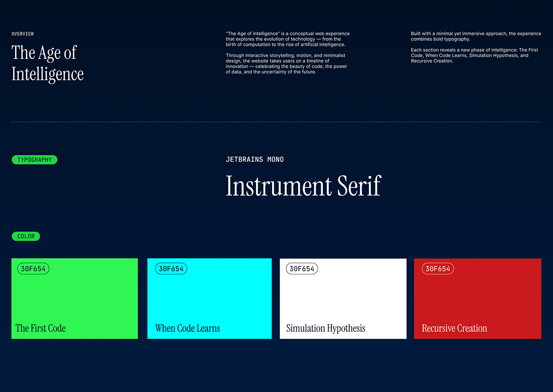This screenshot has height=392, width=553.
Task: Open "Simulation Hypothesis" label
Action: [326, 328]
